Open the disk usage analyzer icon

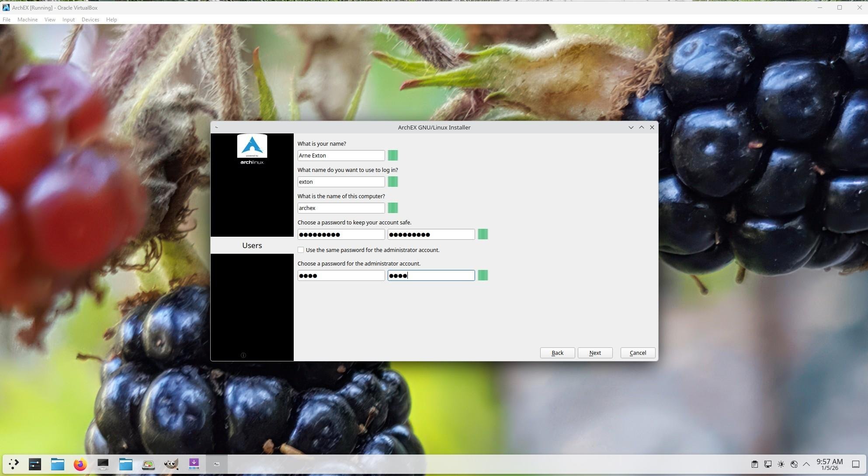pyautogui.click(x=148, y=464)
